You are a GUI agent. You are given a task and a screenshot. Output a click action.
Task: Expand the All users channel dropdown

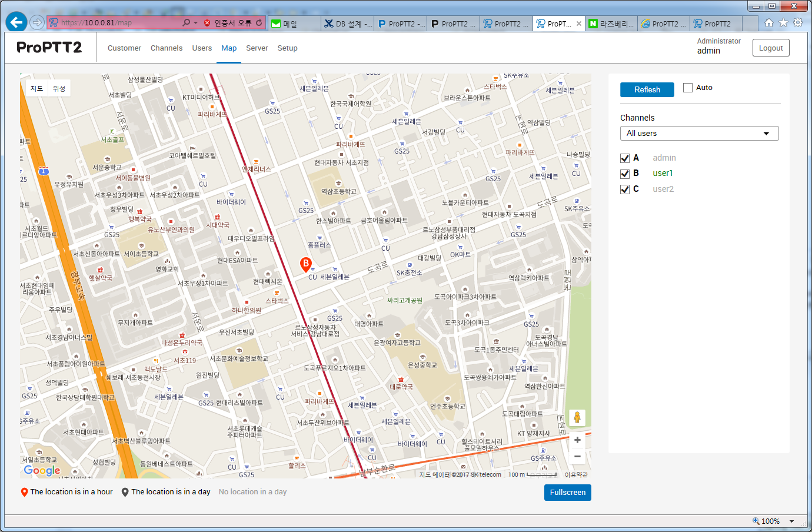[x=699, y=134]
